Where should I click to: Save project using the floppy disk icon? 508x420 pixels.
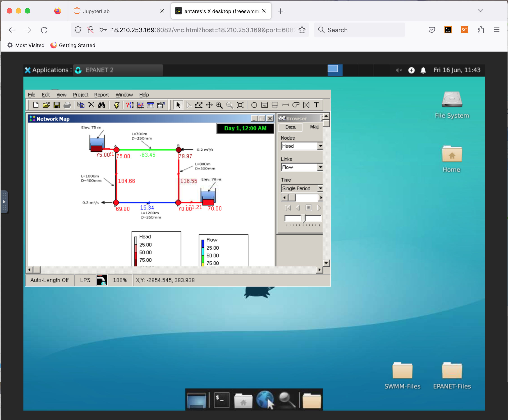point(57,105)
